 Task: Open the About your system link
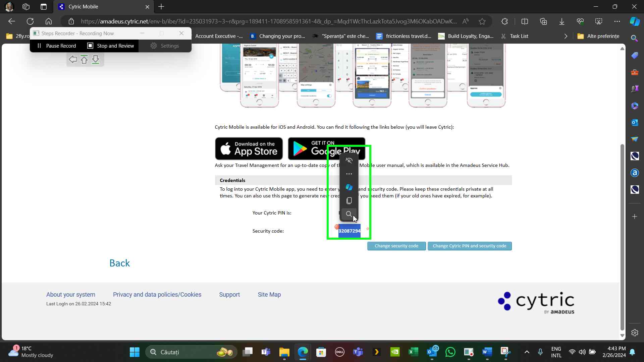tap(71, 295)
